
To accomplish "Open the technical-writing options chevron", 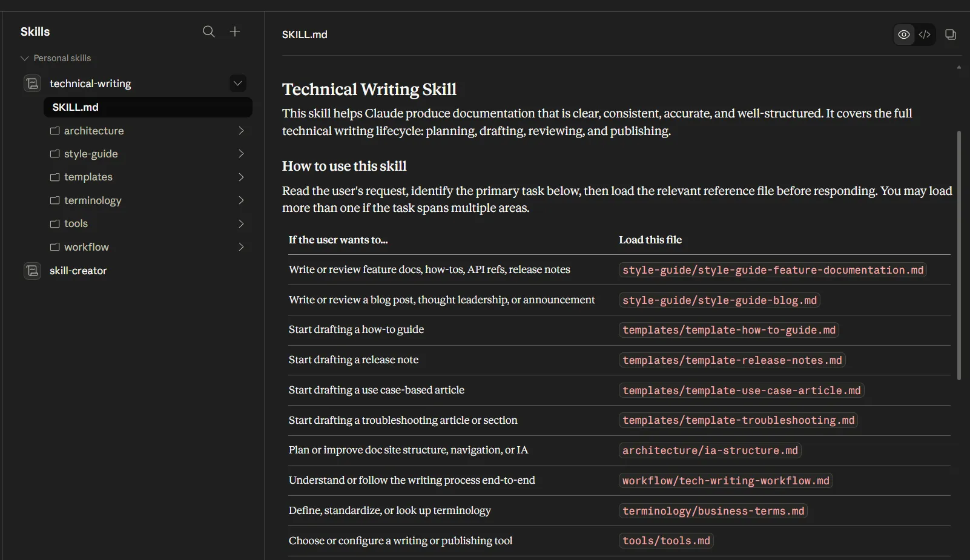I will 237,83.
